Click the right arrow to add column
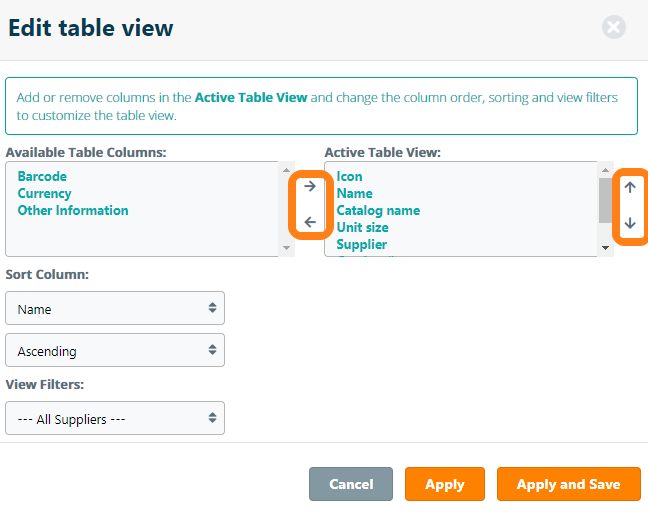Screen dimensions: 648x515 pyautogui.click(x=310, y=186)
